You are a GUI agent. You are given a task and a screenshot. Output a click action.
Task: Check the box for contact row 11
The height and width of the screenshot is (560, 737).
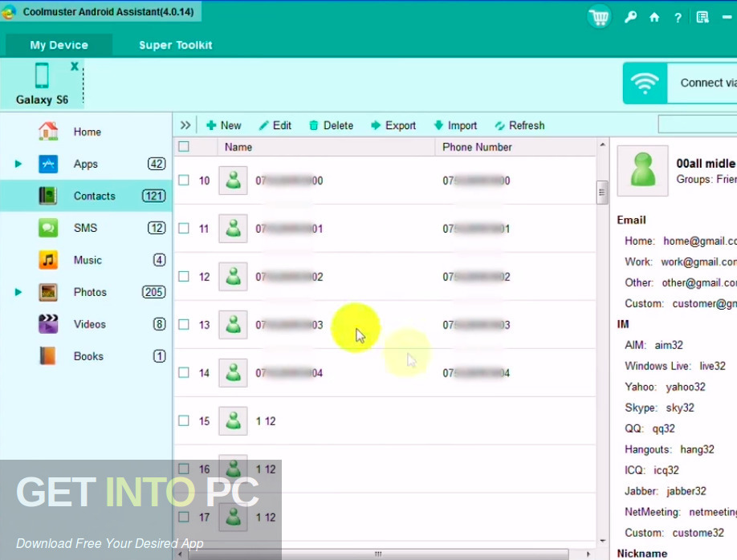point(184,229)
